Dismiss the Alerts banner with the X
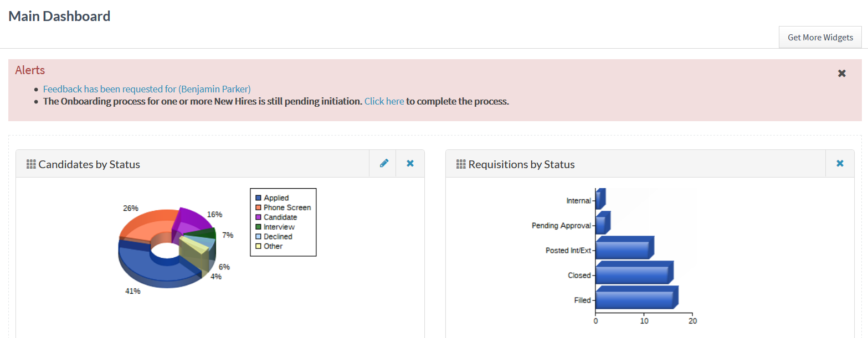Viewport: 868px width, 338px height. [x=841, y=74]
